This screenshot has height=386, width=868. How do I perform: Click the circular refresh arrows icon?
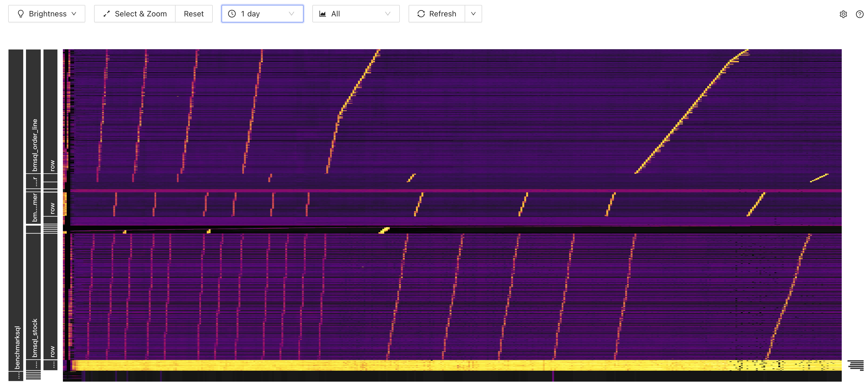tap(421, 14)
